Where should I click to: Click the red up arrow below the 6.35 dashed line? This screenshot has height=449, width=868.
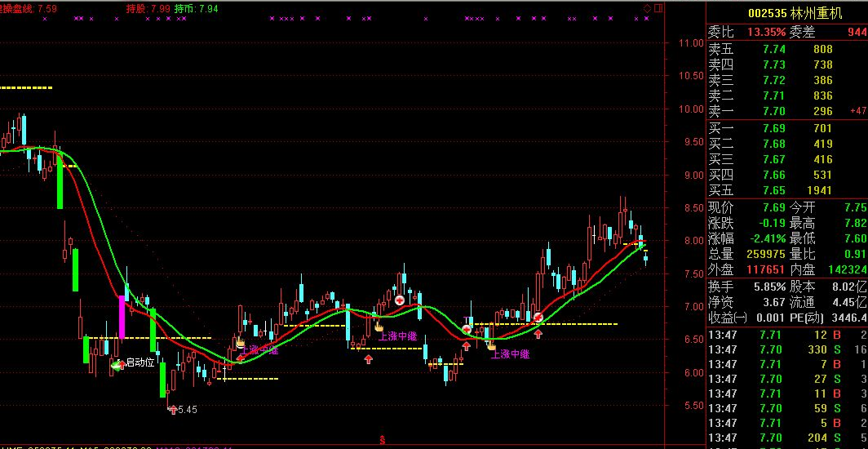pyautogui.click(x=368, y=358)
